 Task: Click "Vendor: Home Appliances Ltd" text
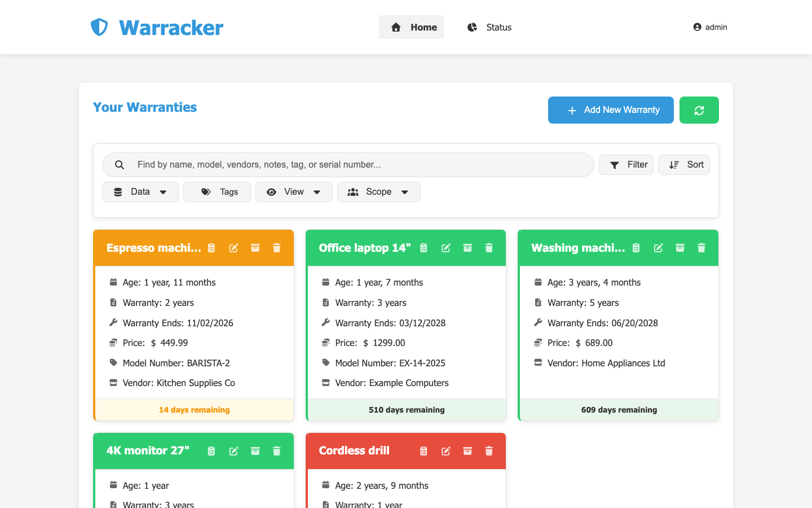coord(606,363)
